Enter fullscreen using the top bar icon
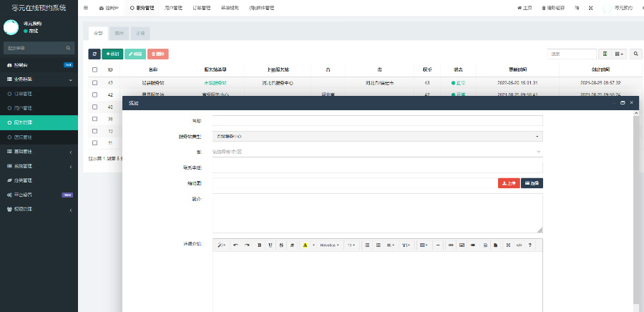Image resolution: width=644 pixels, height=312 pixels. tap(590, 8)
